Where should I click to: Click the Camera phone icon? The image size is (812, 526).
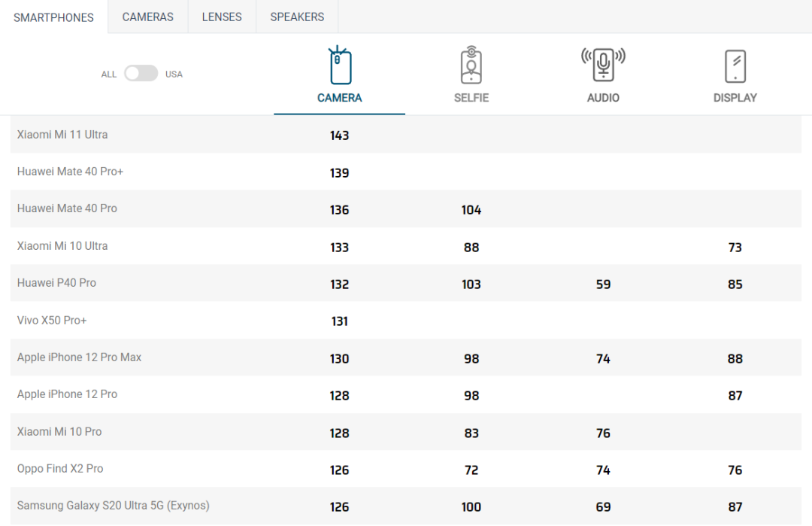(x=340, y=66)
